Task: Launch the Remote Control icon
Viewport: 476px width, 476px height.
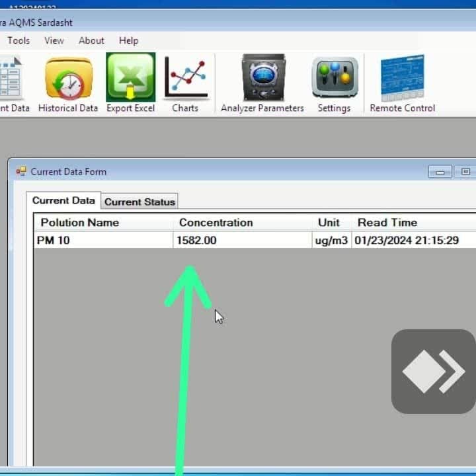Action: point(402,79)
